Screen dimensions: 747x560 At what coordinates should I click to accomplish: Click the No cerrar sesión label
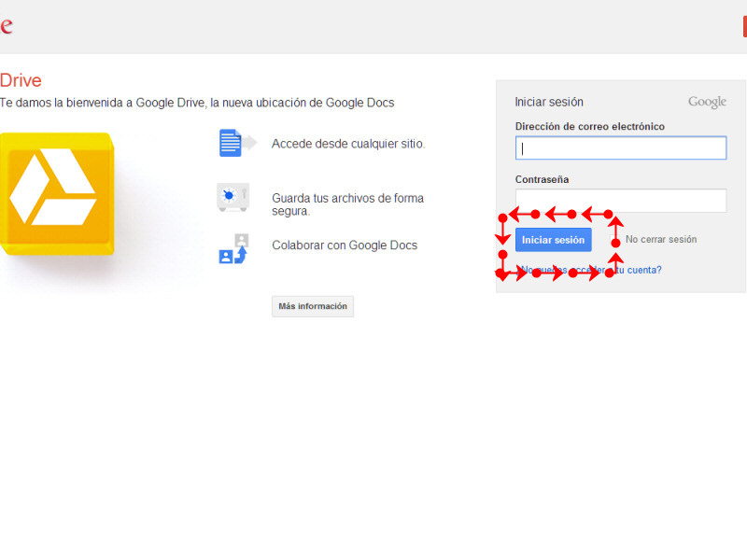(x=661, y=239)
